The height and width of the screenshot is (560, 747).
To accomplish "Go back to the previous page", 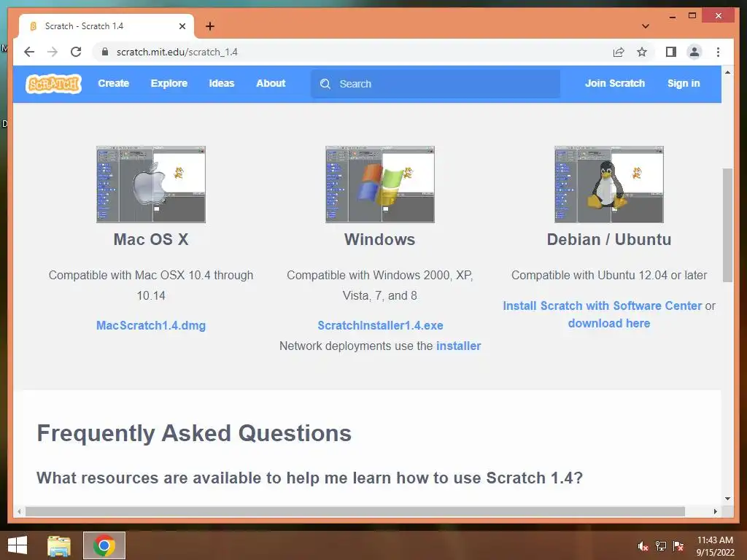I will pos(29,52).
